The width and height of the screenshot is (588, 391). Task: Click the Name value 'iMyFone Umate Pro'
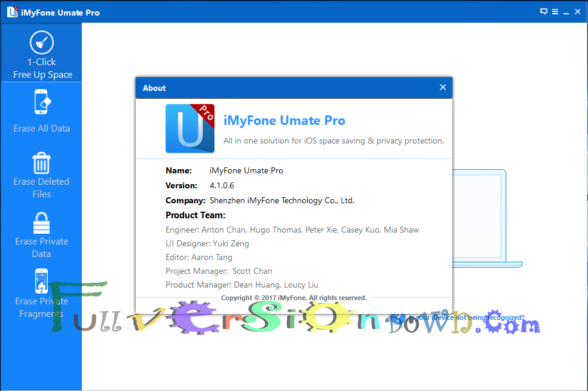(x=246, y=170)
